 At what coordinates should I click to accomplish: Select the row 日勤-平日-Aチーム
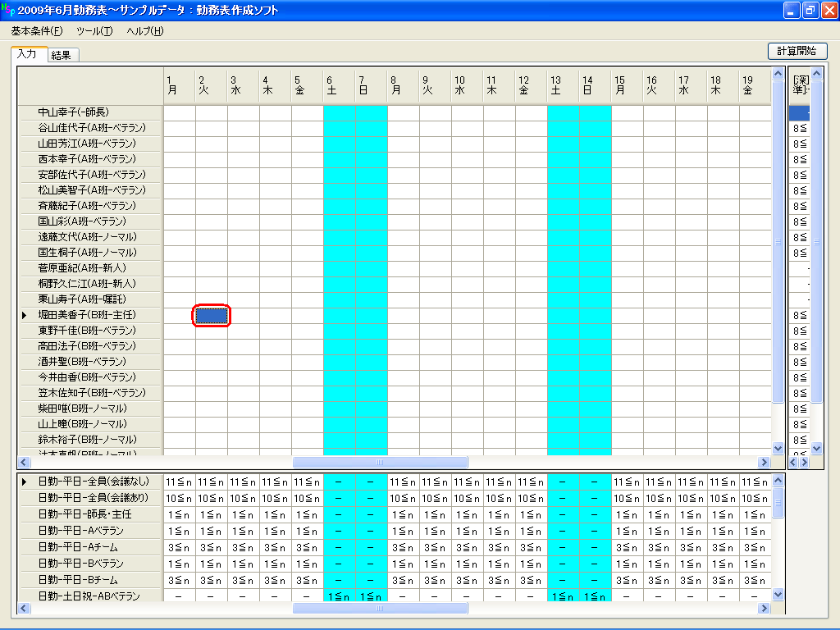pyautogui.click(x=90, y=547)
